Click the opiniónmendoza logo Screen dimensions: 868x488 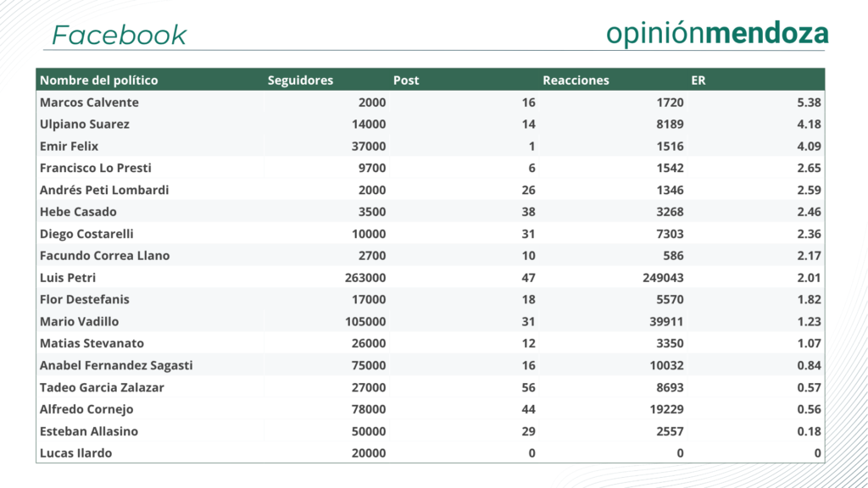(x=717, y=33)
